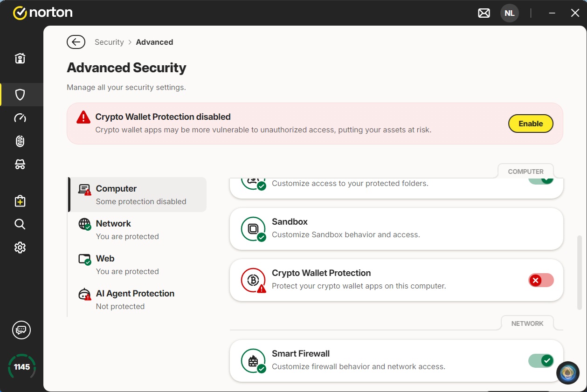Select the Security shield sidebar icon

point(20,95)
